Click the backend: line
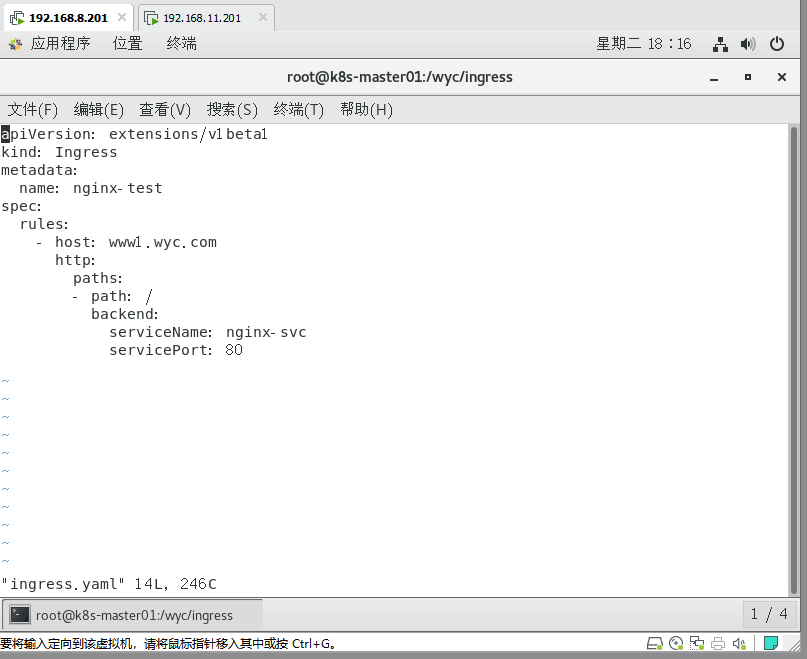 tap(125, 315)
